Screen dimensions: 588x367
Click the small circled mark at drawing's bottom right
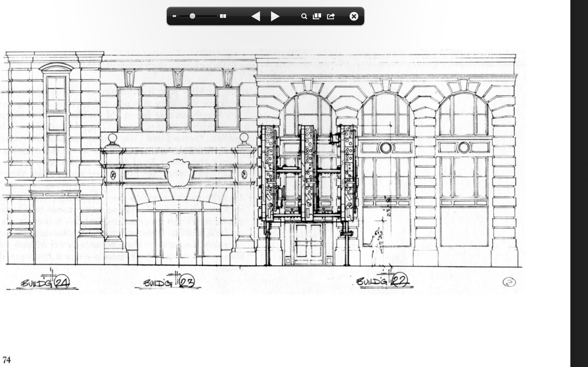coord(509,282)
